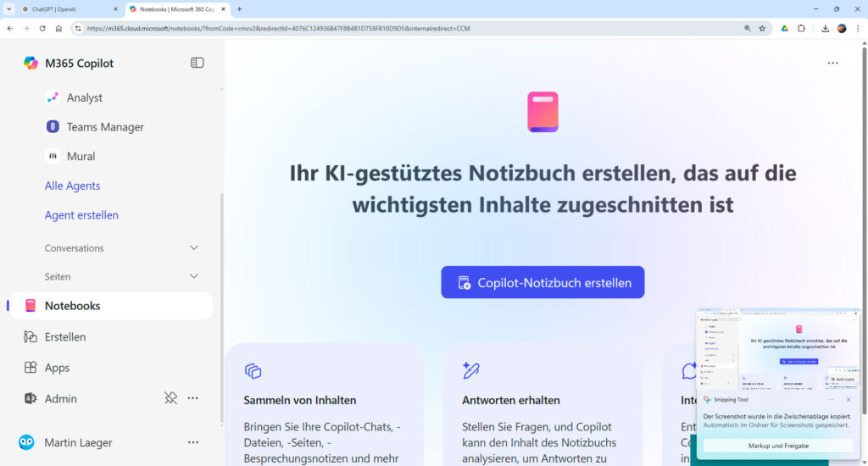Click the M365 Copilot logo icon
Image resolution: width=868 pixels, height=466 pixels.
pyautogui.click(x=31, y=63)
